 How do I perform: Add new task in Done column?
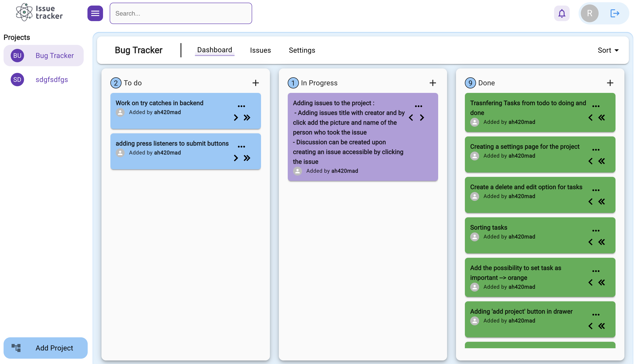coord(610,83)
